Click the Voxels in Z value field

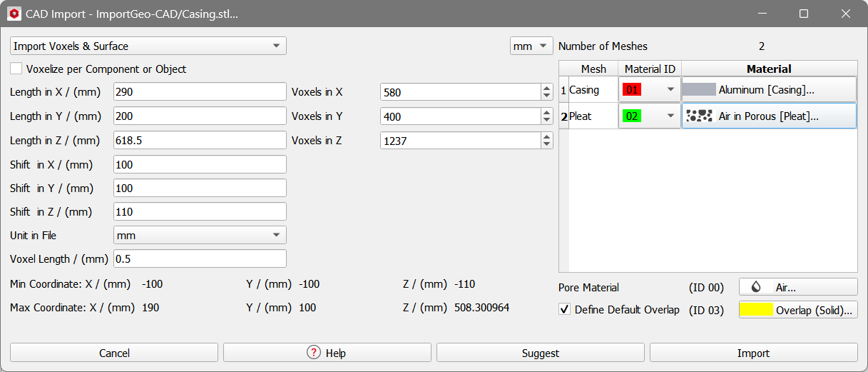pyautogui.click(x=461, y=141)
